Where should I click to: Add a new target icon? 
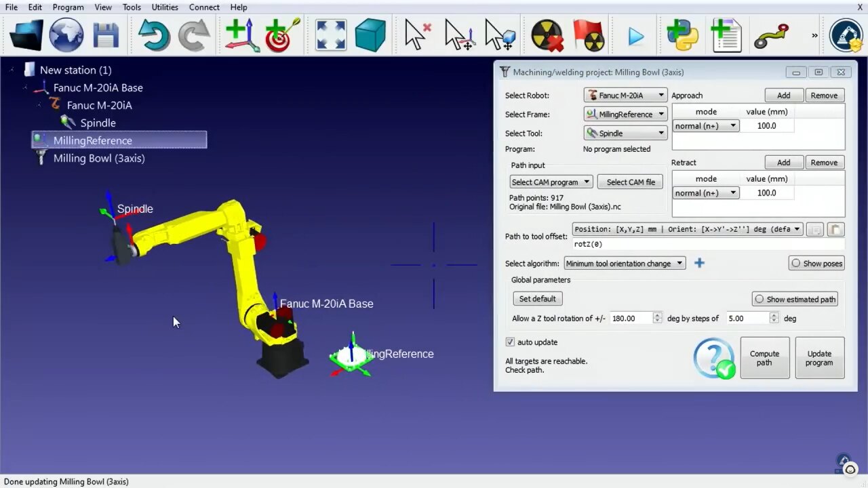pyautogui.click(x=283, y=35)
